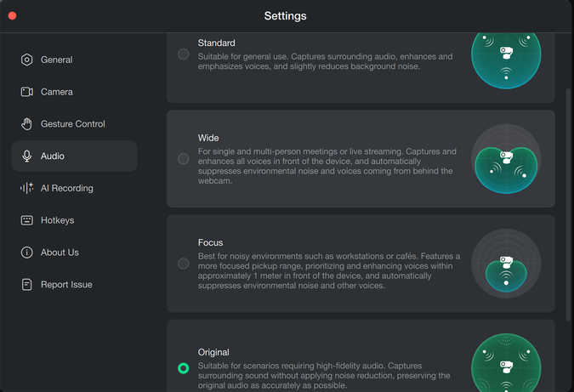Close the Settings window with red button

coord(12,16)
